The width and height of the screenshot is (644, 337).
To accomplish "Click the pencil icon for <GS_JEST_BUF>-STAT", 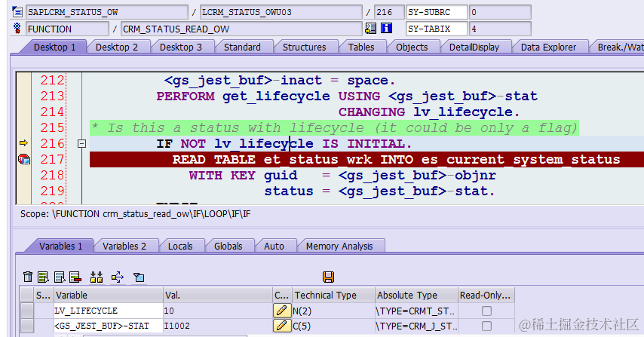I will tap(282, 326).
